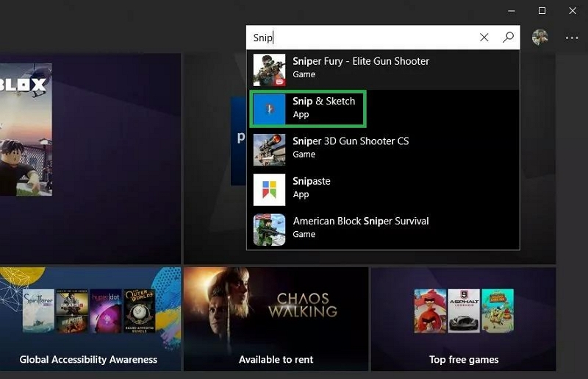Open the user profile avatar
The width and height of the screenshot is (588, 379).
[539, 38]
